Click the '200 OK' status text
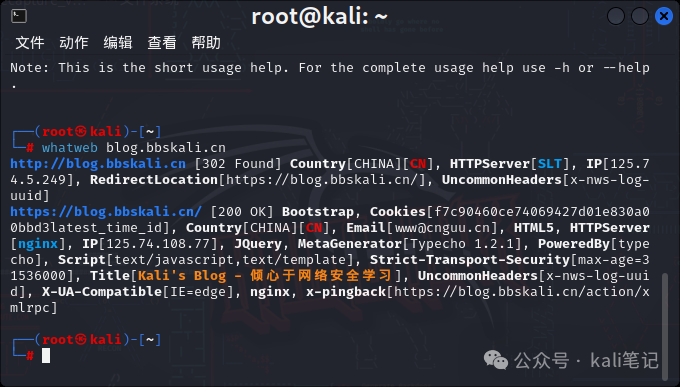 tap(242, 212)
